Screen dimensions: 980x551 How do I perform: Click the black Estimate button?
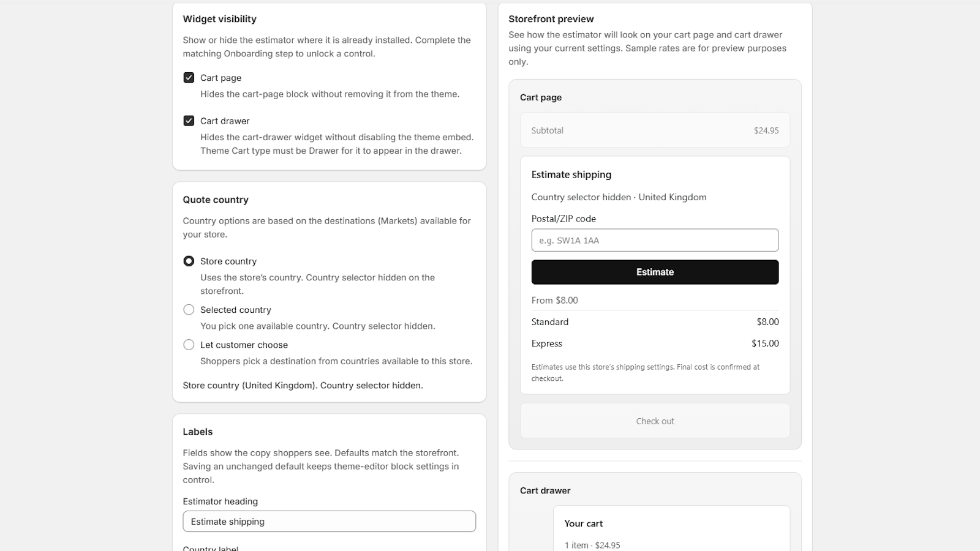[x=655, y=272]
